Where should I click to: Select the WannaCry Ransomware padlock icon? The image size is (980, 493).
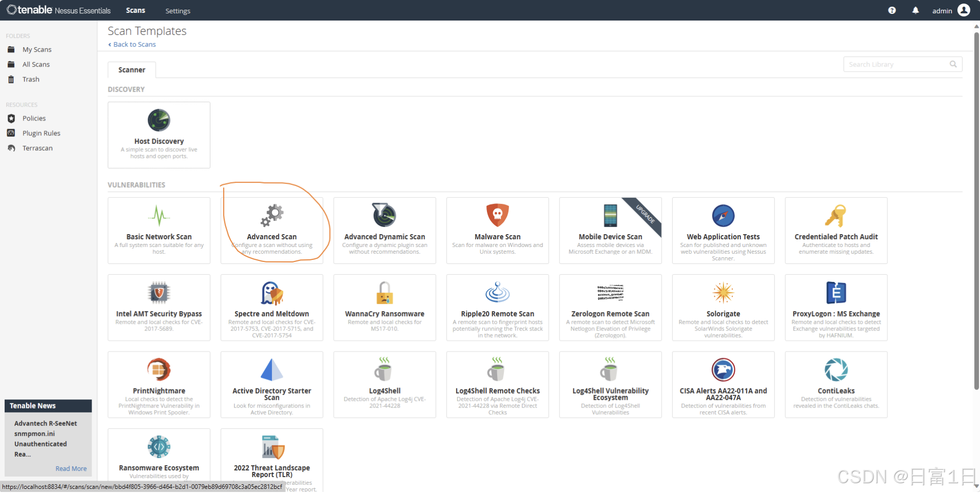click(385, 293)
